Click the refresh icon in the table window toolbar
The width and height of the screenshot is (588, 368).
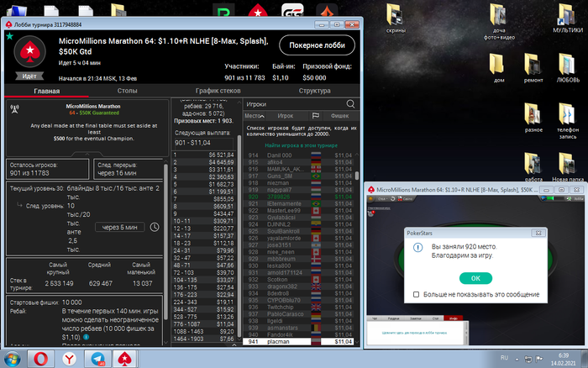[x=392, y=198]
